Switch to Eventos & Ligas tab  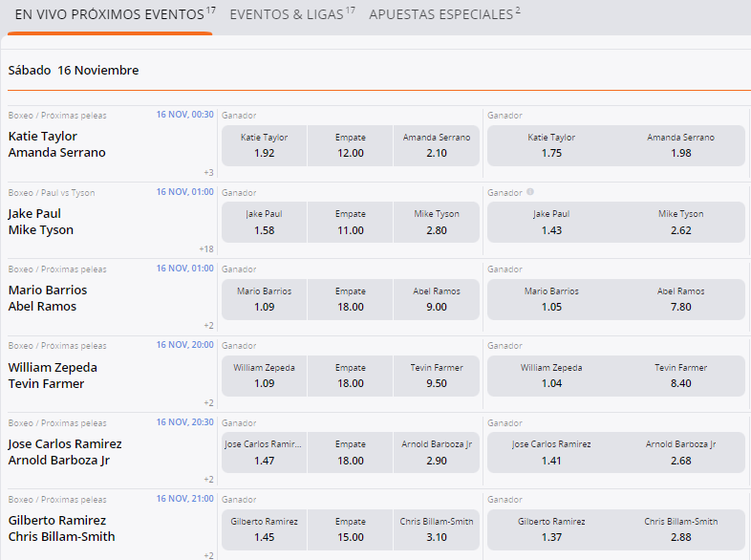(x=292, y=15)
